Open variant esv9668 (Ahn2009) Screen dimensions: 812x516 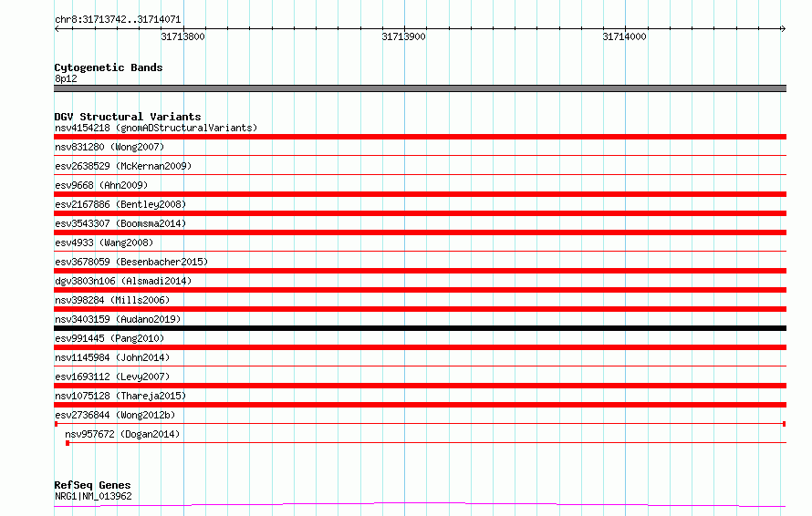pos(101,185)
